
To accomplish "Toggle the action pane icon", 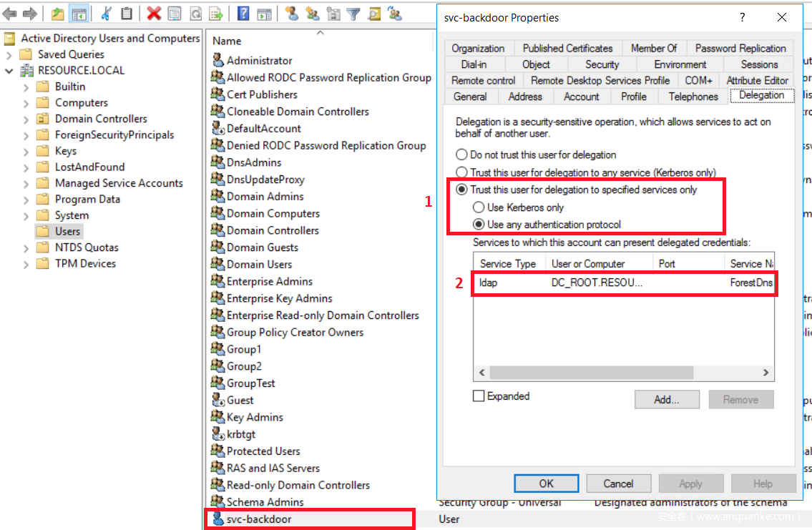I will (x=264, y=14).
